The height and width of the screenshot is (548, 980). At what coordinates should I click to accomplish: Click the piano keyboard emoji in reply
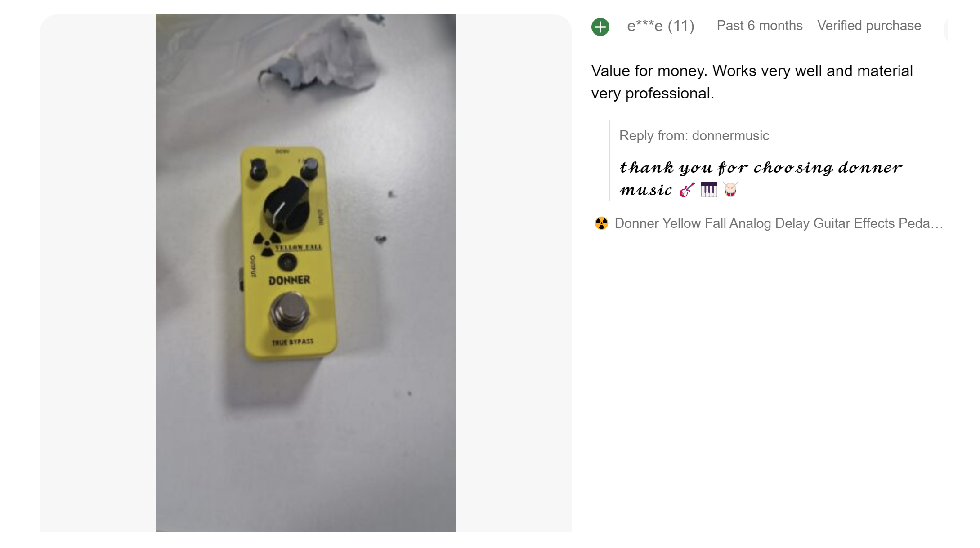[709, 190]
